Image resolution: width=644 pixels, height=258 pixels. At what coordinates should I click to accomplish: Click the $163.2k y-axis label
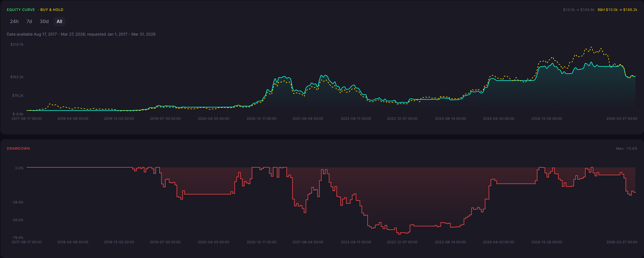pyautogui.click(x=17, y=77)
